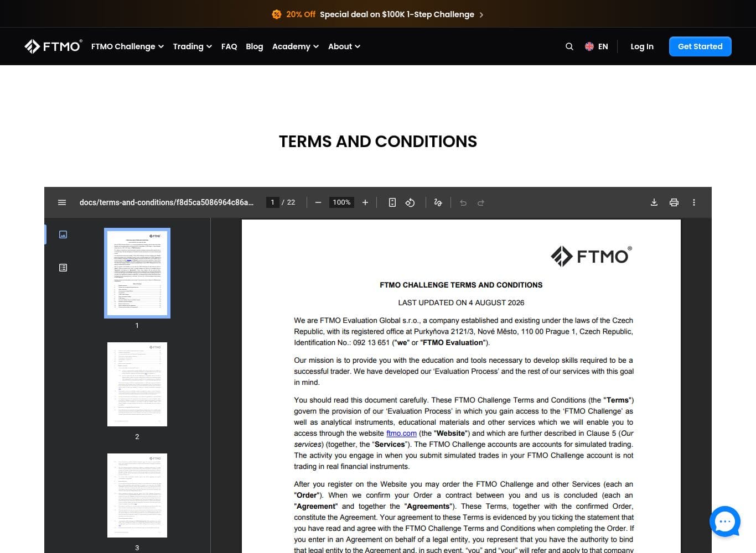
Task: Open the site search icon
Action: pos(569,46)
